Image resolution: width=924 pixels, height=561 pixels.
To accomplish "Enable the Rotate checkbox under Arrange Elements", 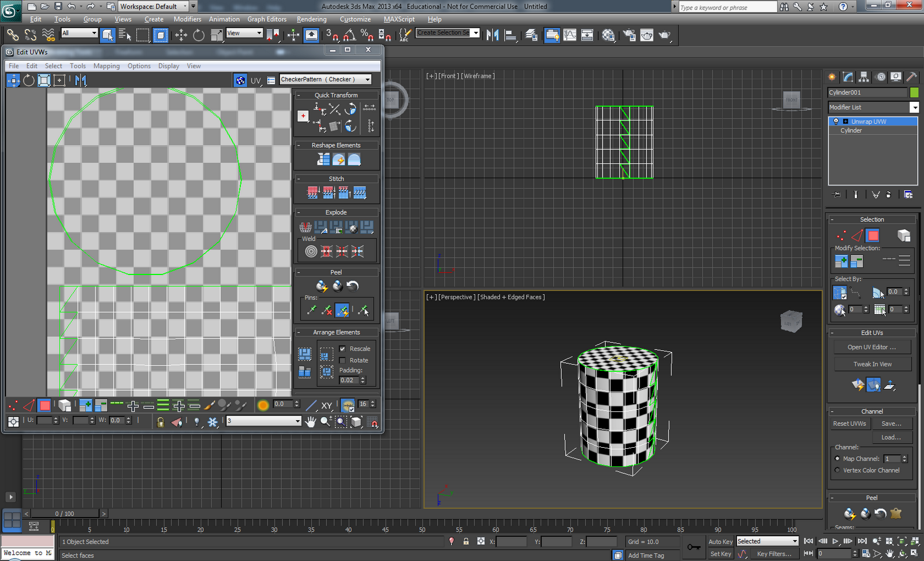I will tap(343, 359).
